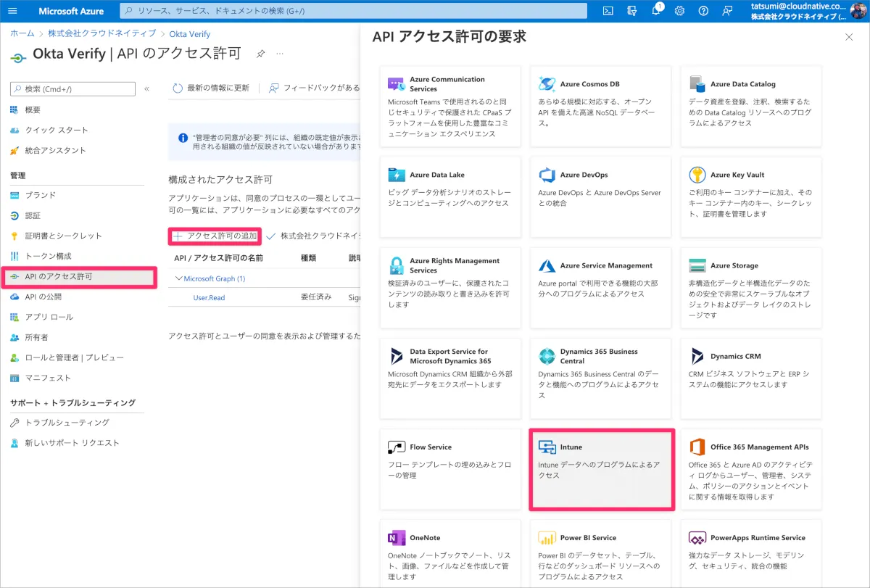Open 証明書とシークレット in the sidebar
The image size is (870, 588).
point(64,236)
